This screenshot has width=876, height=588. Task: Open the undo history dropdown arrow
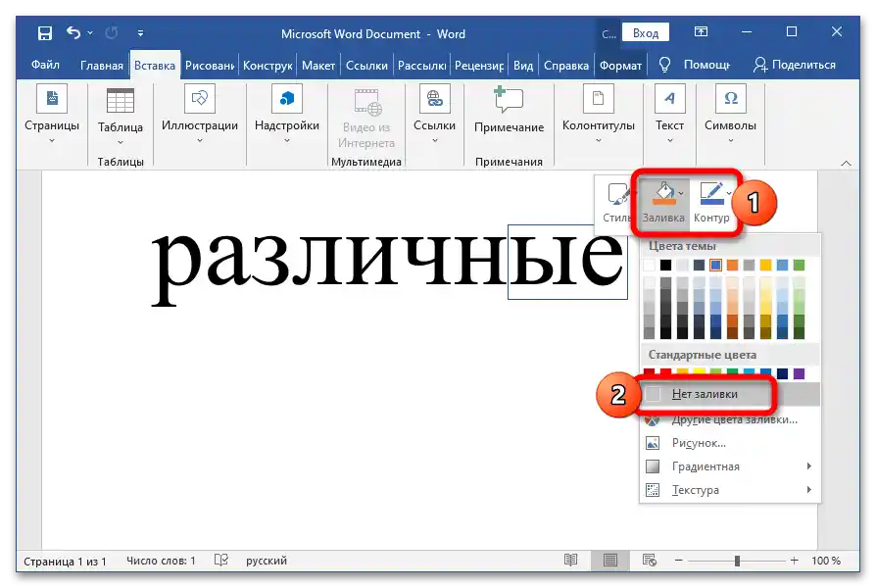point(90,33)
